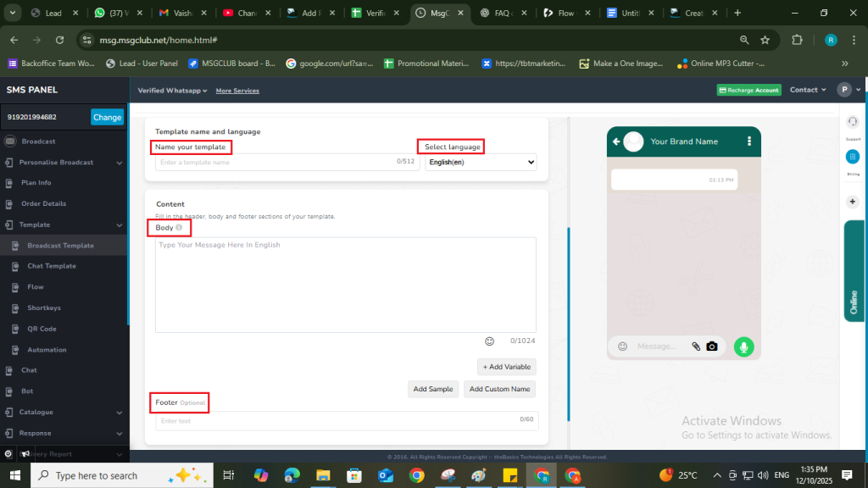Click the back arrow in phone preview
The height and width of the screenshot is (488, 868).
(x=616, y=141)
